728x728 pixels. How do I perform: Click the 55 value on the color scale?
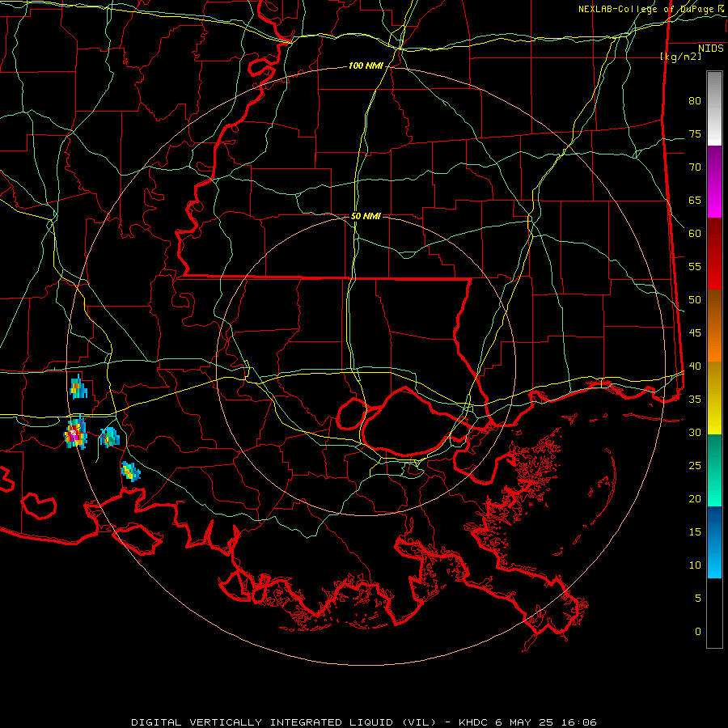(695, 266)
